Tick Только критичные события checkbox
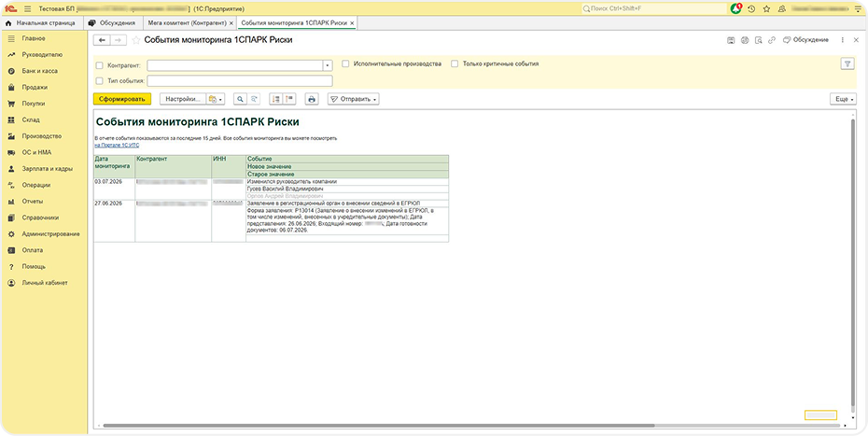868x436 pixels. (x=455, y=63)
